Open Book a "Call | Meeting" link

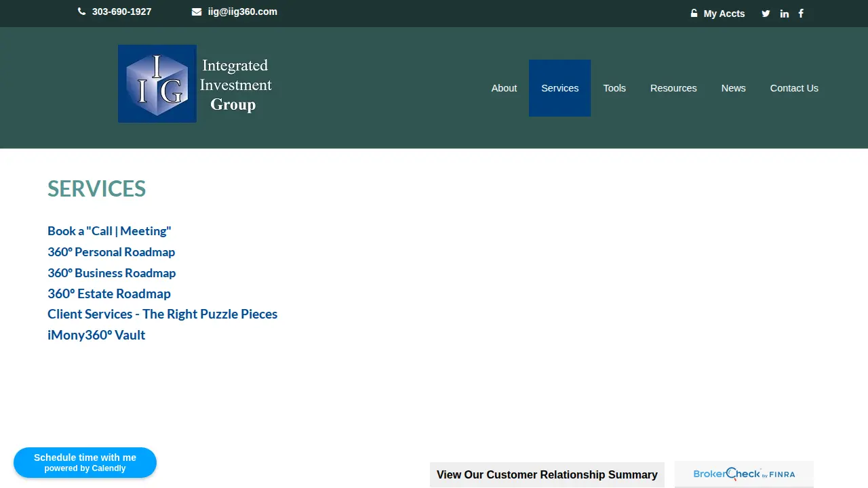tap(109, 231)
